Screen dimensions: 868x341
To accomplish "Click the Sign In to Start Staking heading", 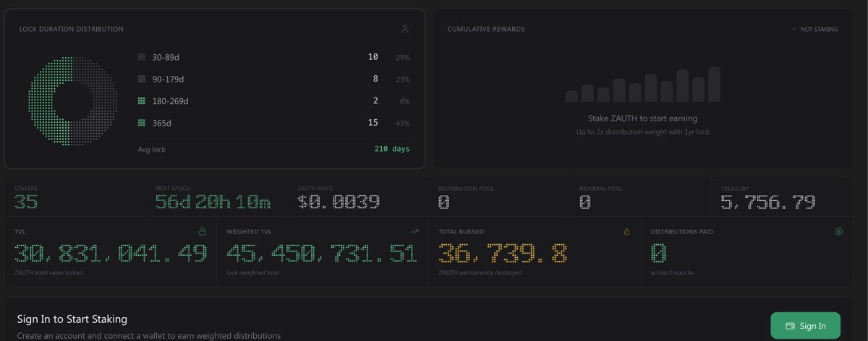I will click(72, 319).
